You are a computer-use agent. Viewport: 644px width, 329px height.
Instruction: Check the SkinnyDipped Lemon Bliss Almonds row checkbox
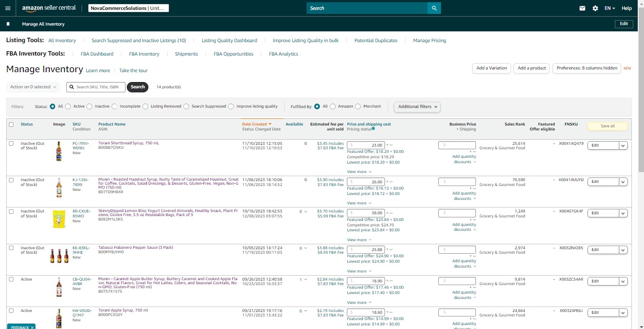[11, 212]
